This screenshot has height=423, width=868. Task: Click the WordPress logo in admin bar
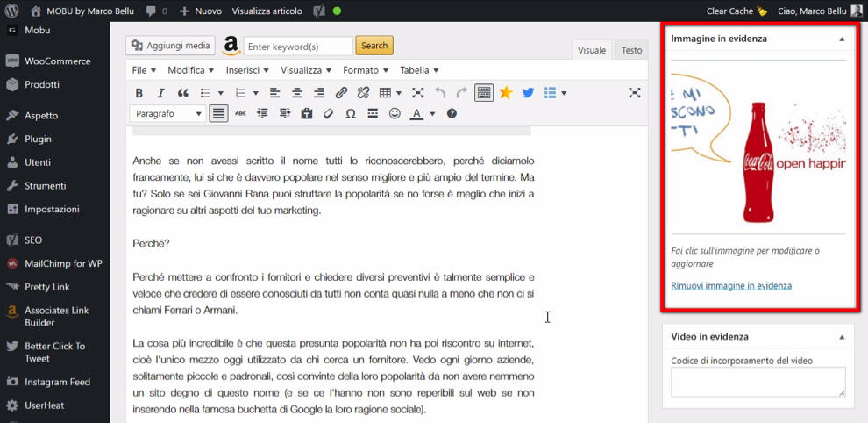click(11, 11)
